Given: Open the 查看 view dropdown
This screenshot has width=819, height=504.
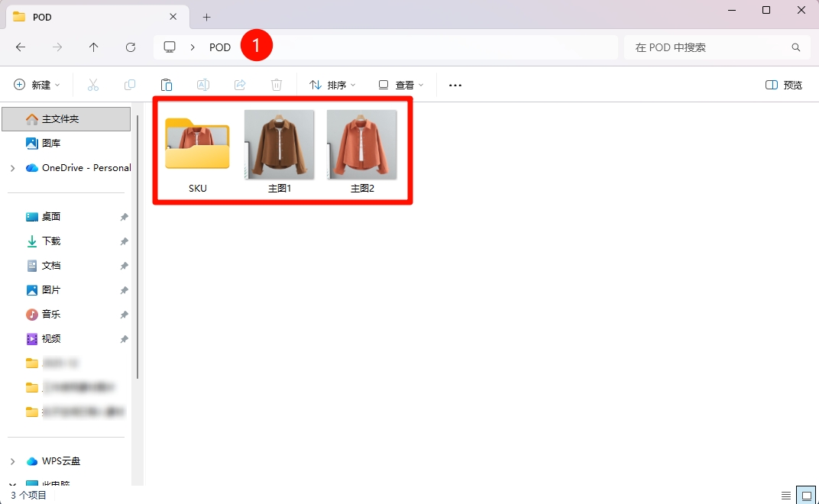Looking at the screenshot, I should pyautogui.click(x=401, y=85).
